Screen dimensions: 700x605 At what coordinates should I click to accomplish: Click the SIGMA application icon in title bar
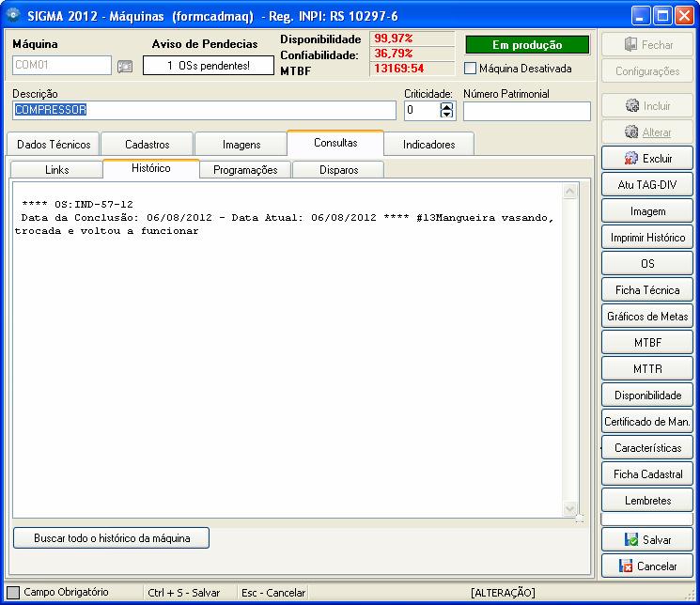coord(13,15)
